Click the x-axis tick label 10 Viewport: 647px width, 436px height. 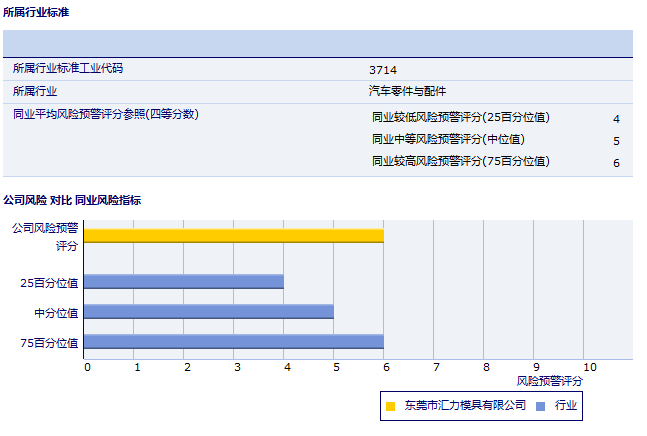click(x=589, y=367)
